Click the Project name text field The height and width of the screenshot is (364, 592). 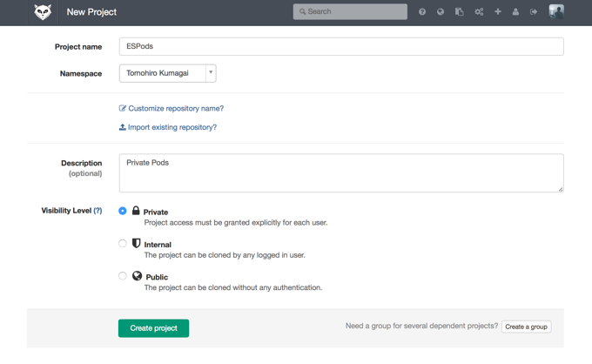click(x=341, y=46)
